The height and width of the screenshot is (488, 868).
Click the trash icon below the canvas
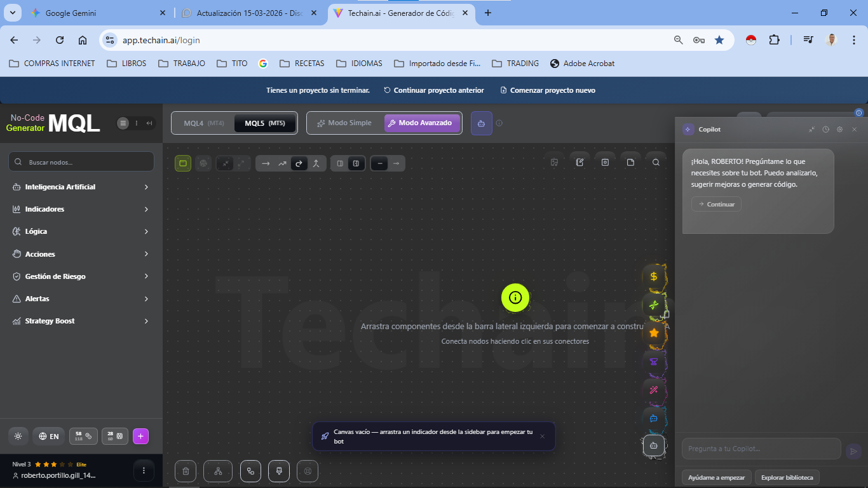point(186,471)
